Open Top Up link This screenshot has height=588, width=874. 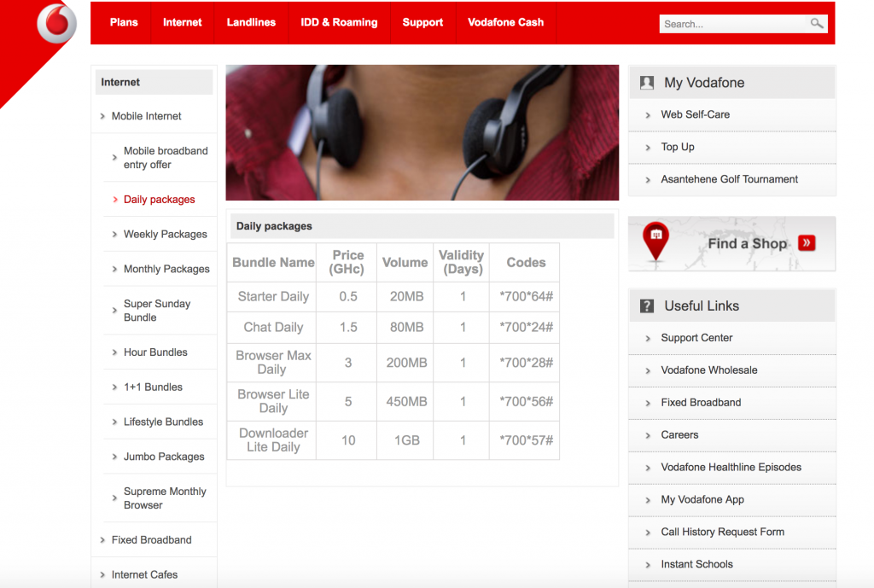click(x=677, y=147)
